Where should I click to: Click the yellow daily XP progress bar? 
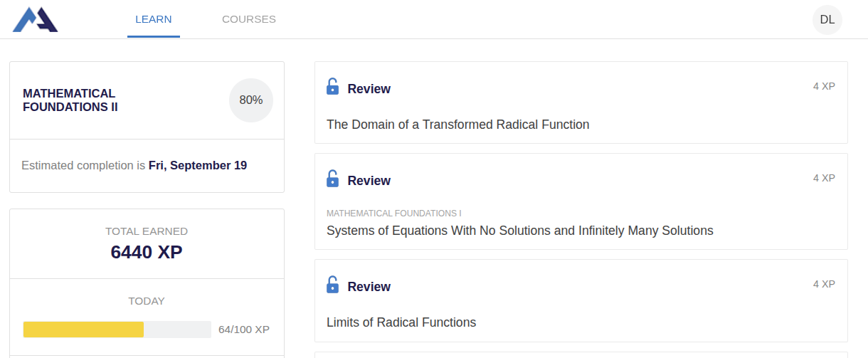click(83, 330)
